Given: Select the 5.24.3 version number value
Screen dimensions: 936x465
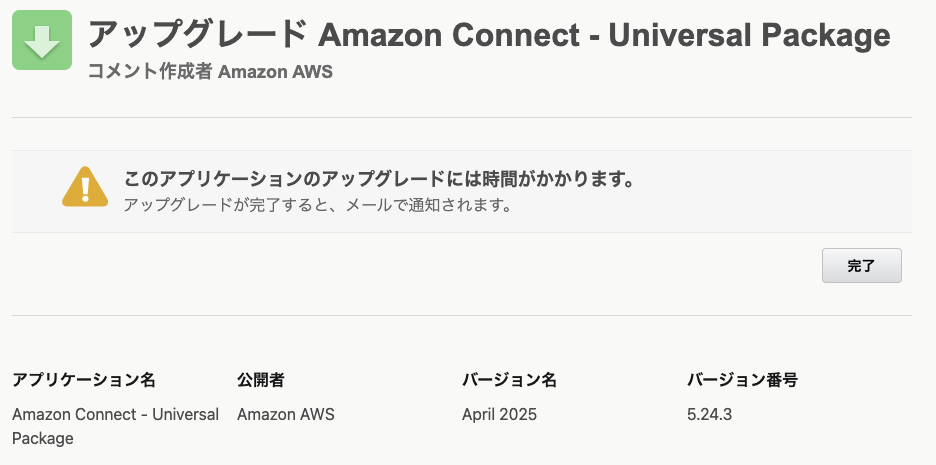Looking at the screenshot, I should click(x=709, y=414).
